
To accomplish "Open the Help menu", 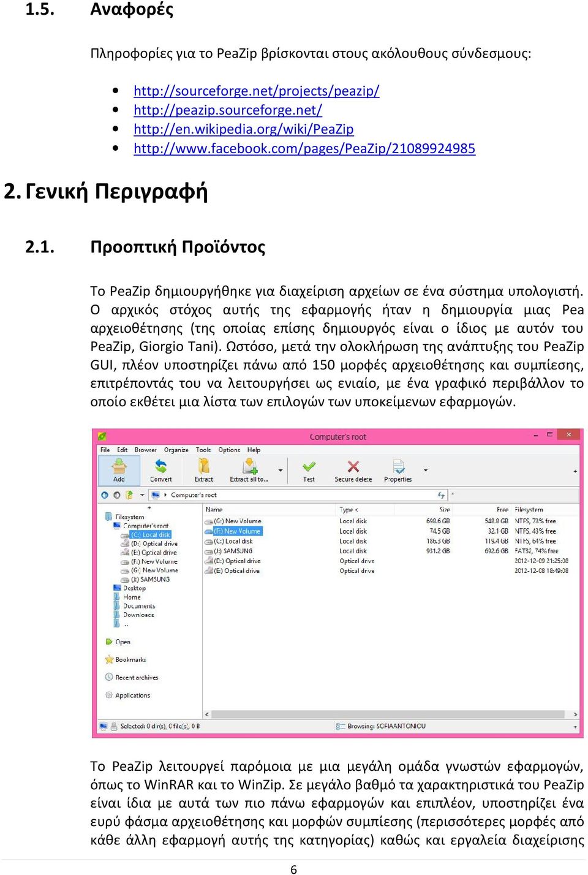I will [254, 450].
